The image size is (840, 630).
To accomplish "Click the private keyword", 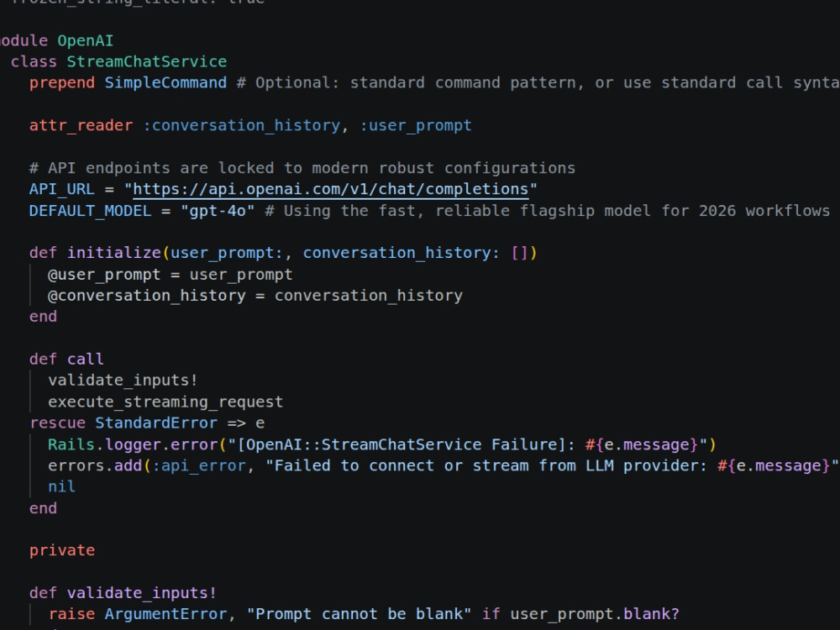I will 62,550.
